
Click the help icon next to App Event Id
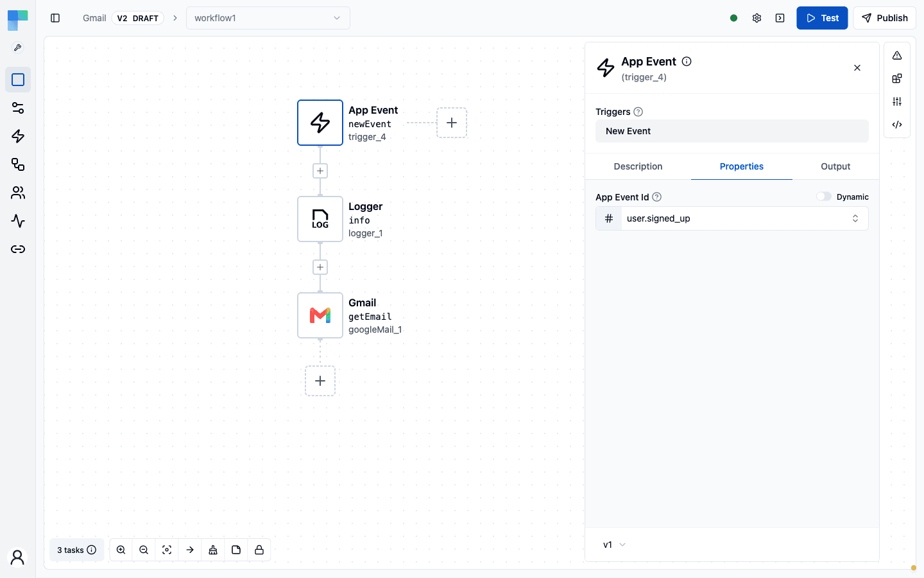[656, 197]
